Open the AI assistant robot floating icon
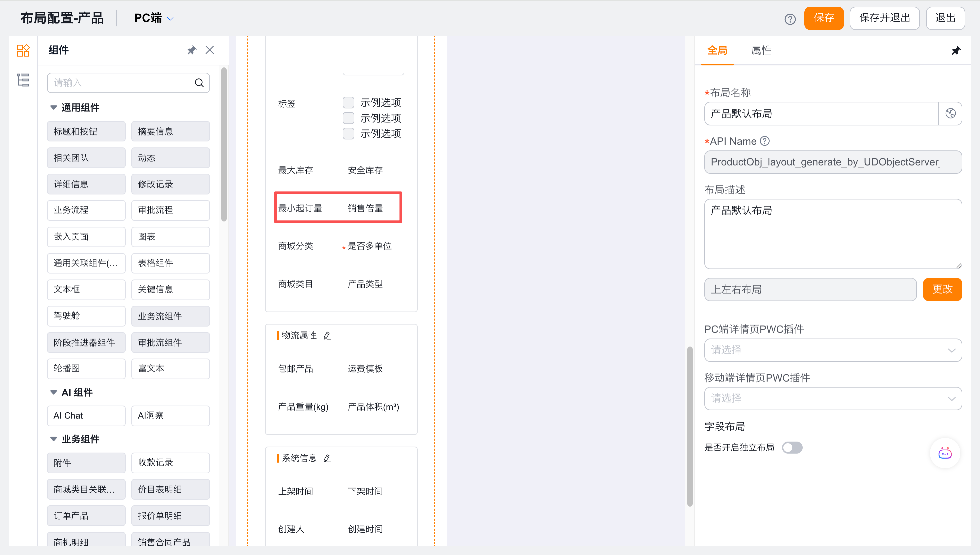The width and height of the screenshot is (980, 555). click(945, 453)
